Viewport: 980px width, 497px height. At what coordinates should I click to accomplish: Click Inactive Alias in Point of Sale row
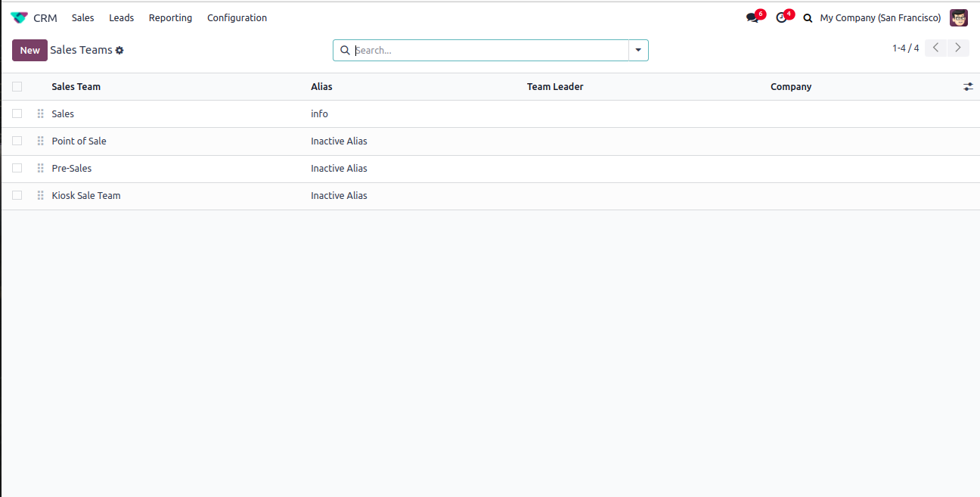pos(339,141)
